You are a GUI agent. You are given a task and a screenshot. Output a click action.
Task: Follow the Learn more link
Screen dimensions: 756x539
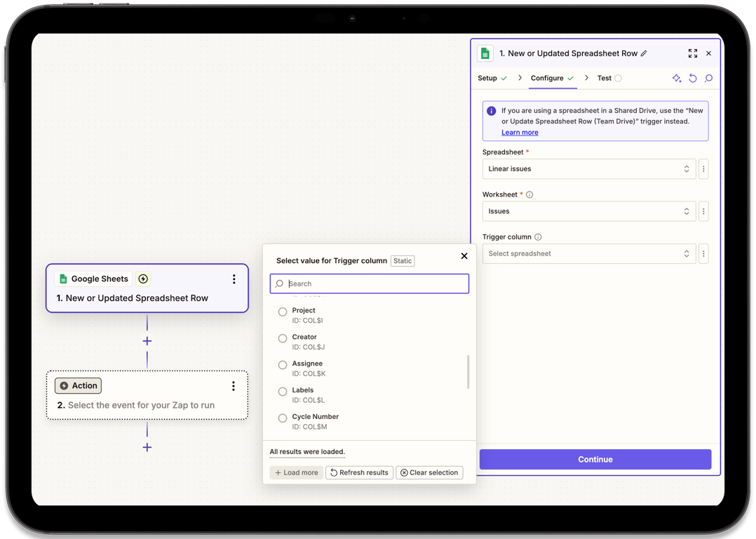[x=520, y=133]
